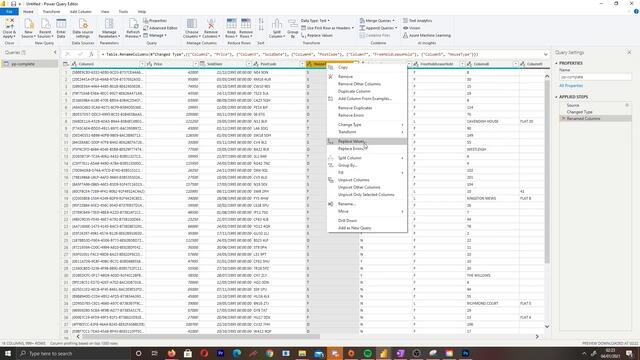Click the Source step gear icon
The image size is (640, 360).
(x=627, y=105)
